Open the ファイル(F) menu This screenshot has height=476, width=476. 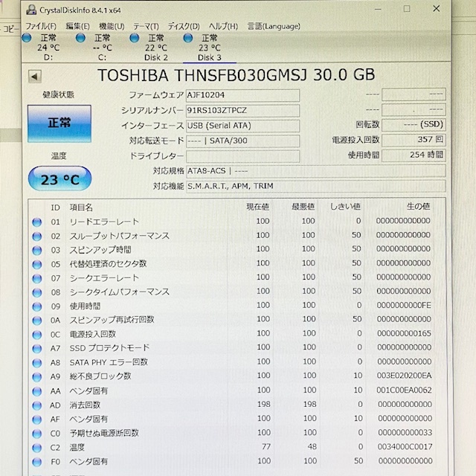click(x=41, y=27)
